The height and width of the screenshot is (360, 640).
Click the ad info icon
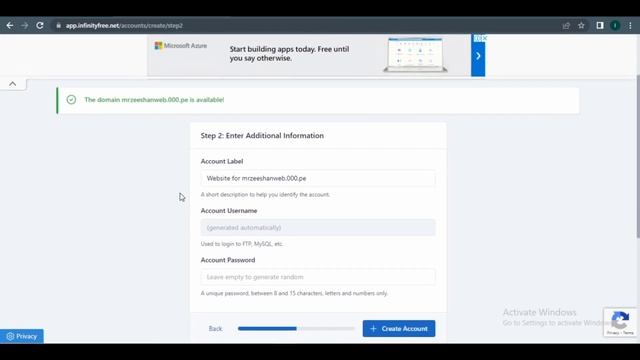477,38
